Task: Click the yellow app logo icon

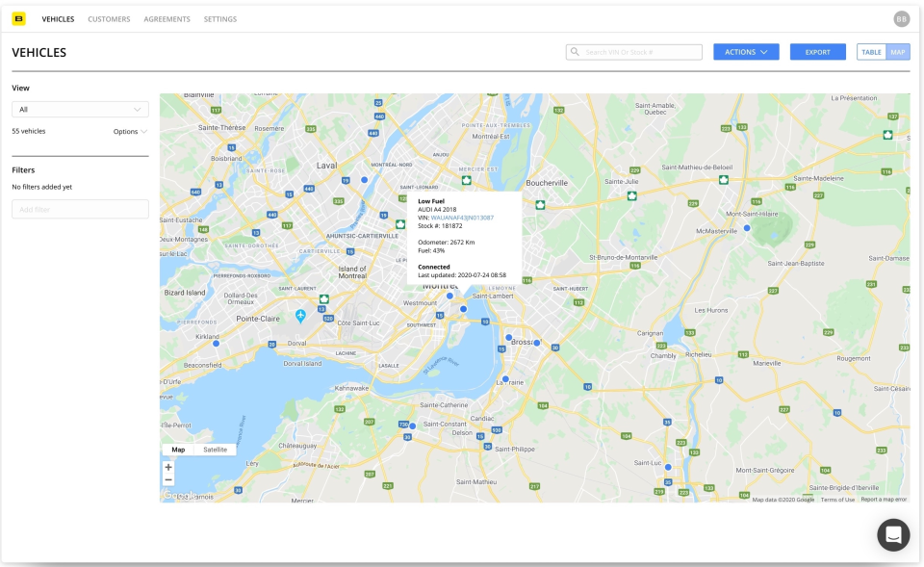Action: pyautogui.click(x=19, y=19)
